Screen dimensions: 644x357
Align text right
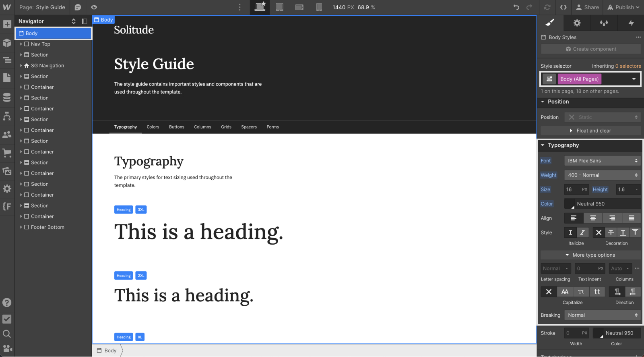tap(612, 218)
